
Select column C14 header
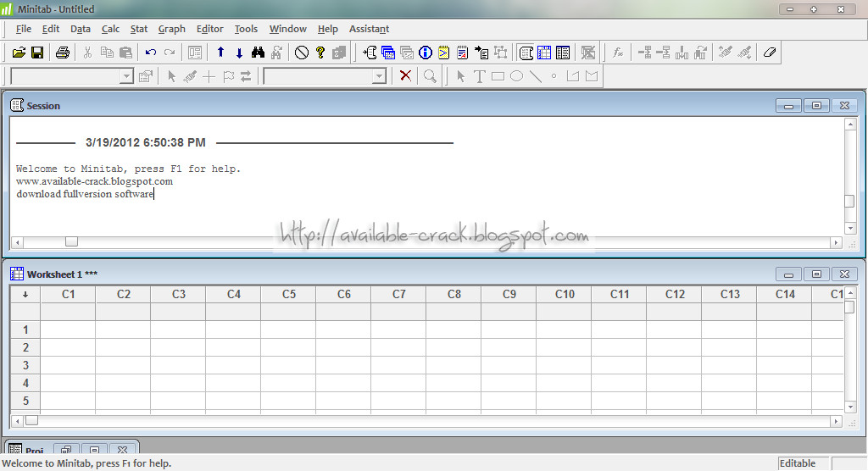click(x=784, y=295)
